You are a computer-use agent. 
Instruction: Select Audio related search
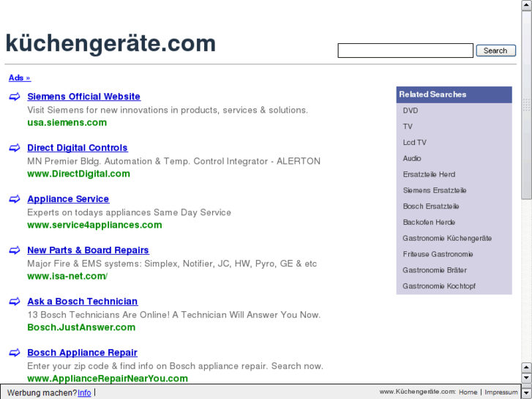coord(412,159)
